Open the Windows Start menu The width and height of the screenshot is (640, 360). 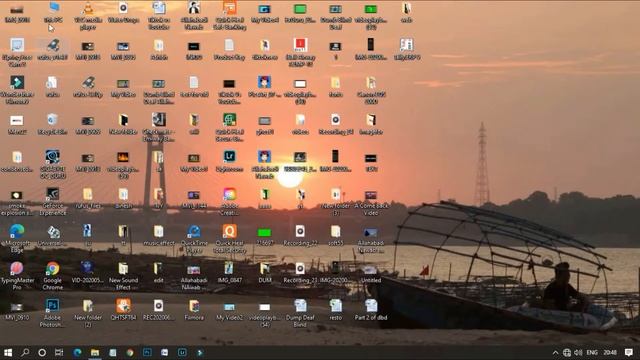8,353
